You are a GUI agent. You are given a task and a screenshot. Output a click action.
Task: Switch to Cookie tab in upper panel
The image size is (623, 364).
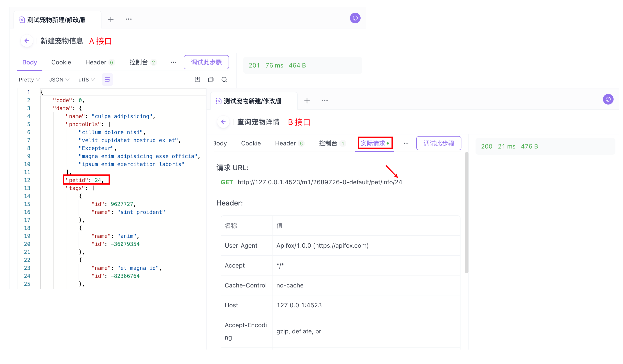pyautogui.click(x=61, y=62)
